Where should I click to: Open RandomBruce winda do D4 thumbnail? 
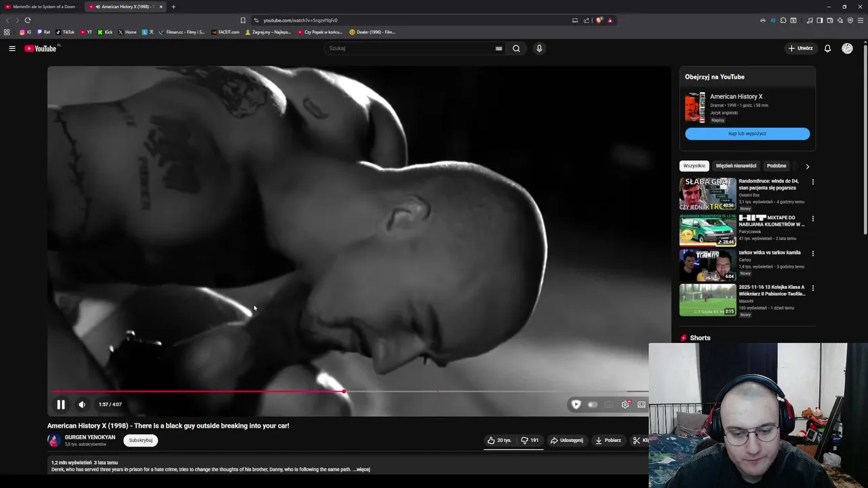click(708, 194)
